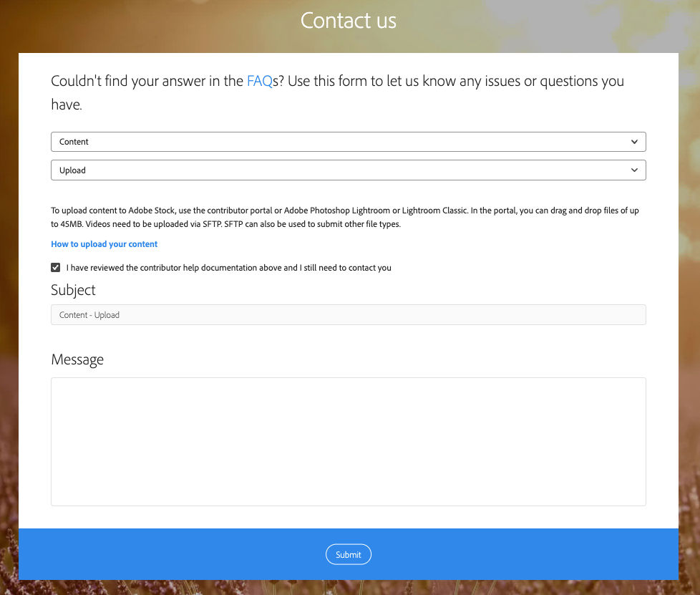Focus the empty Message box to write feedback
Screen dimensions: 700x595
pyautogui.click(x=348, y=441)
